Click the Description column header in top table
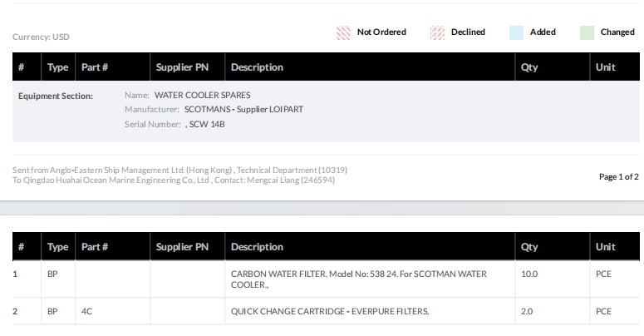The width and height of the screenshot is (644, 336). [x=257, y=67]
